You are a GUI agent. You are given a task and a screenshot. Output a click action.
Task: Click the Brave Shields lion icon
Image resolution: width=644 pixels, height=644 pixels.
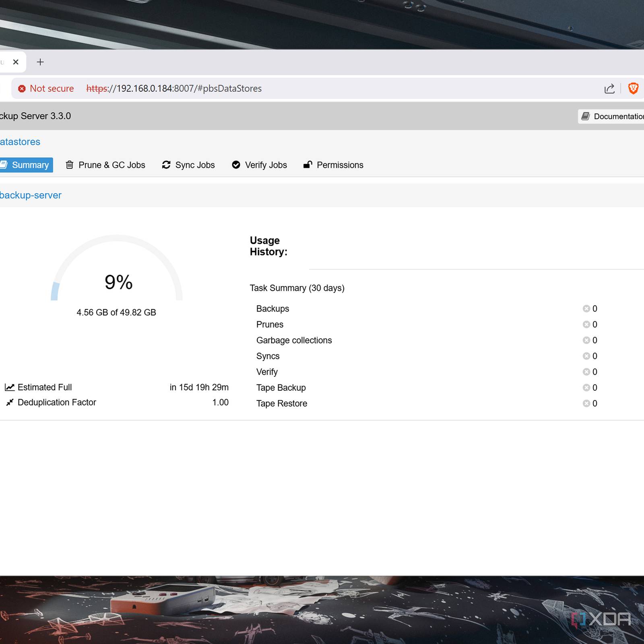pyautogui.click(x=633, y=89)
